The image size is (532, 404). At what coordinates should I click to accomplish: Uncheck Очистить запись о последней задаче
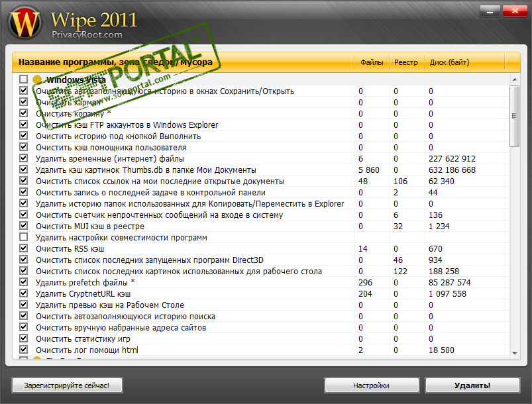23,192
